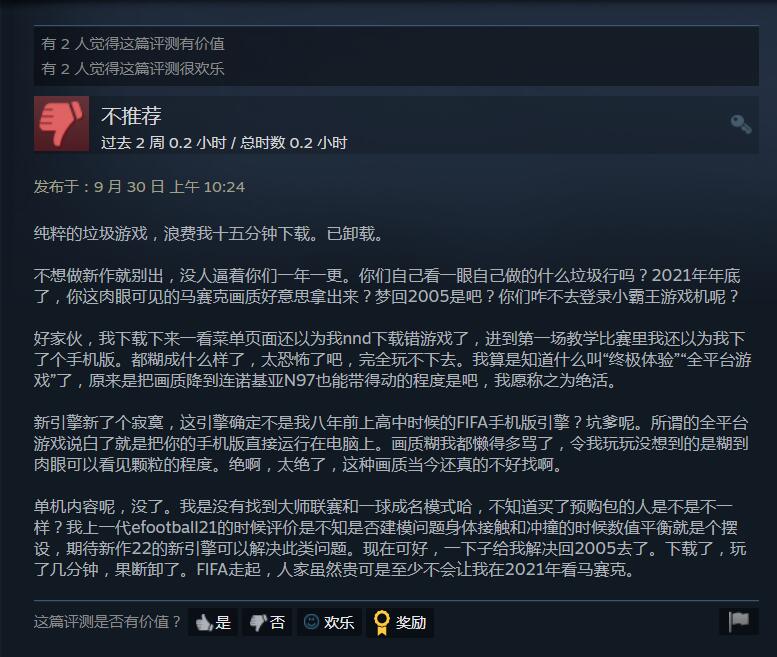
Task: Report this review with the flag icon
Action: (x=738, y=621)
